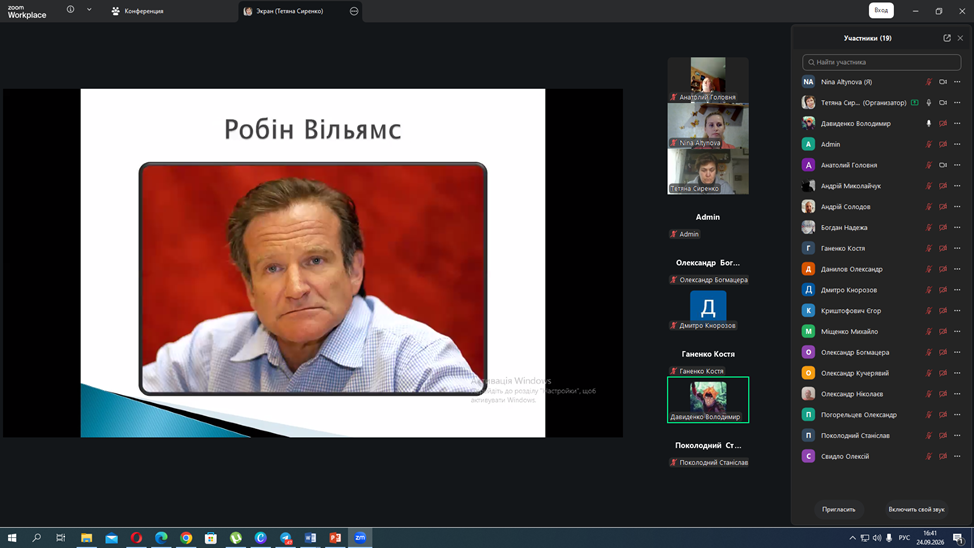Click the Пригласить button

(x=839, y=509)
